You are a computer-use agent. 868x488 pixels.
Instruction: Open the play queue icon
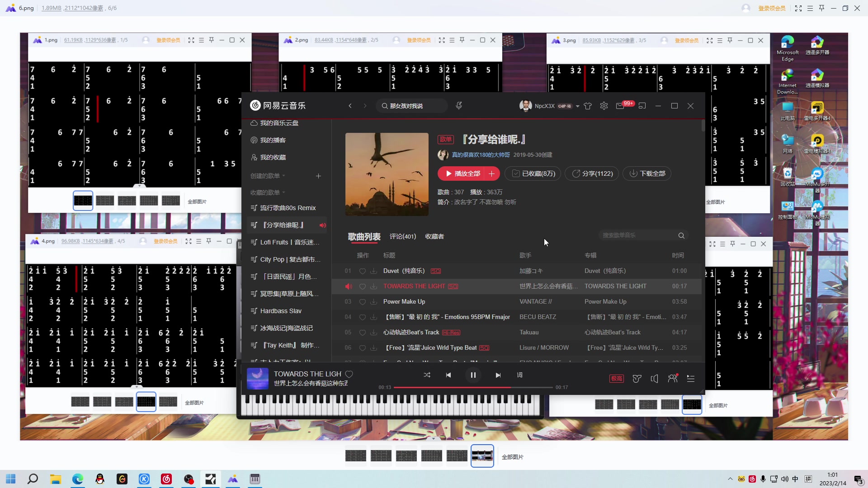point(691,379)
